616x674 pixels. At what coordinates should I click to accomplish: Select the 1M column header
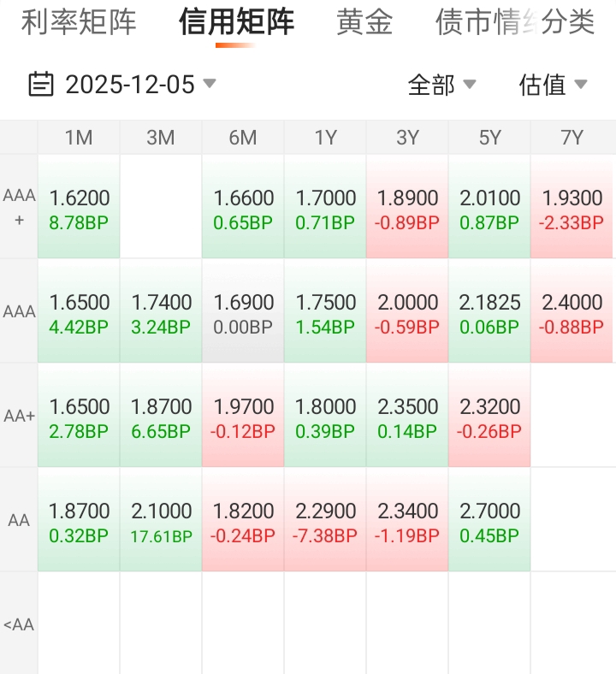[x=79, y=138]
